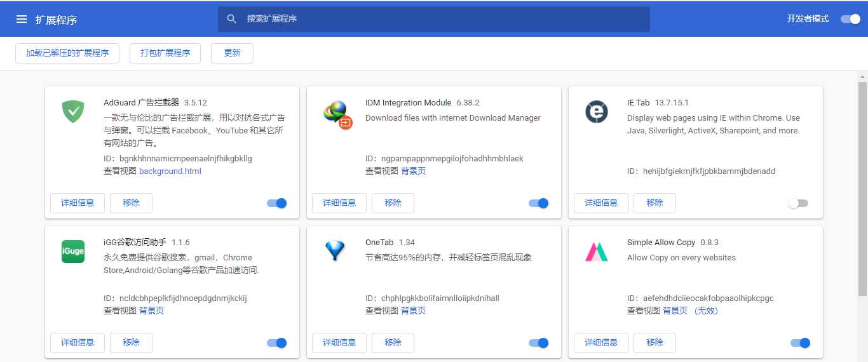The width and height of the screenshot is (868, 362).
Task: Click the 扩展程序 page title
Action: click(x=57, y=20)
